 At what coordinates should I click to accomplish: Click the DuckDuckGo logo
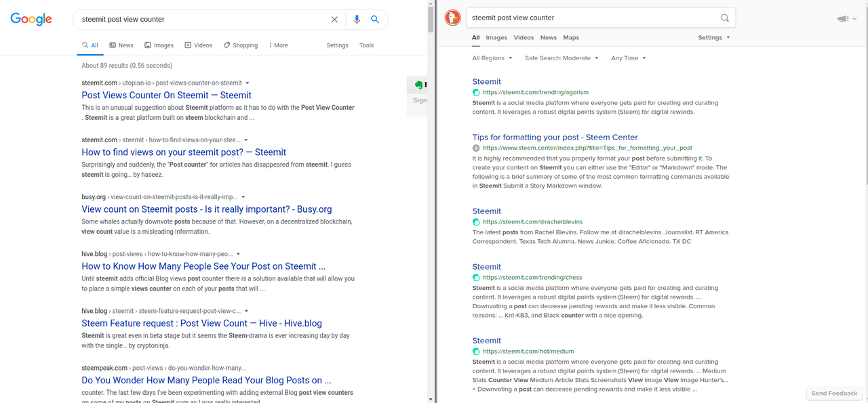452,18
